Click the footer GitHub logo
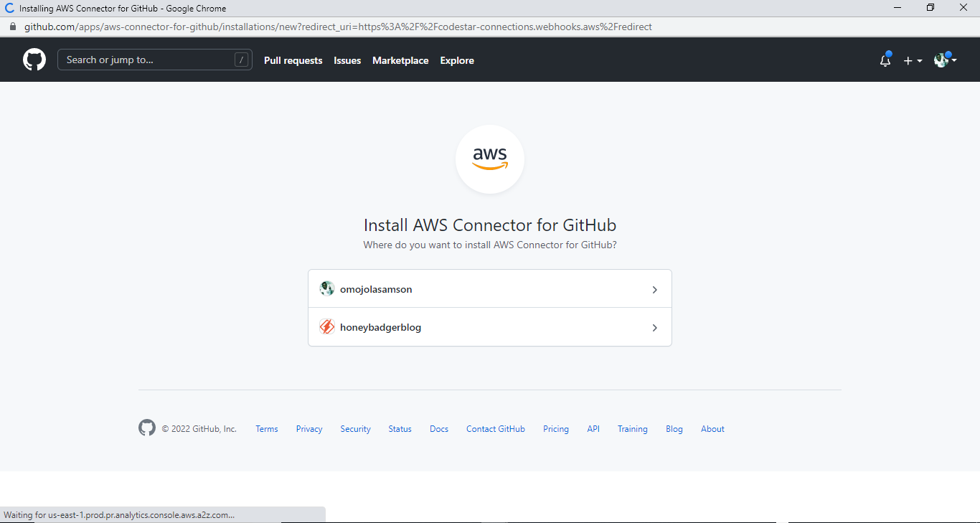 147,428
